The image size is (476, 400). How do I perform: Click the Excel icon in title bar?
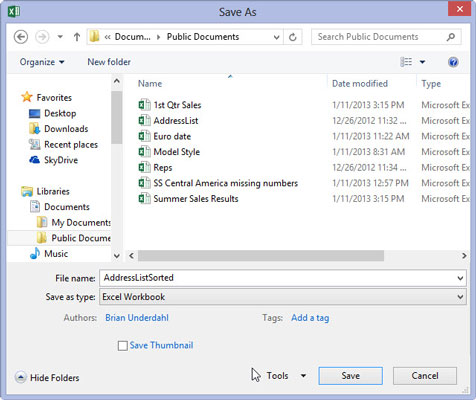click(14, 12)
